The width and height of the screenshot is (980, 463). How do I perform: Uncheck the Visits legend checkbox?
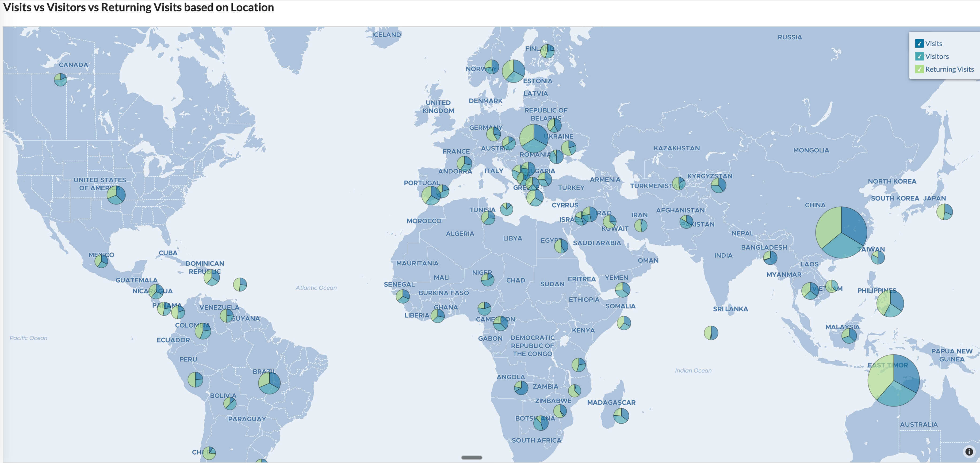[x=920, y=43]
